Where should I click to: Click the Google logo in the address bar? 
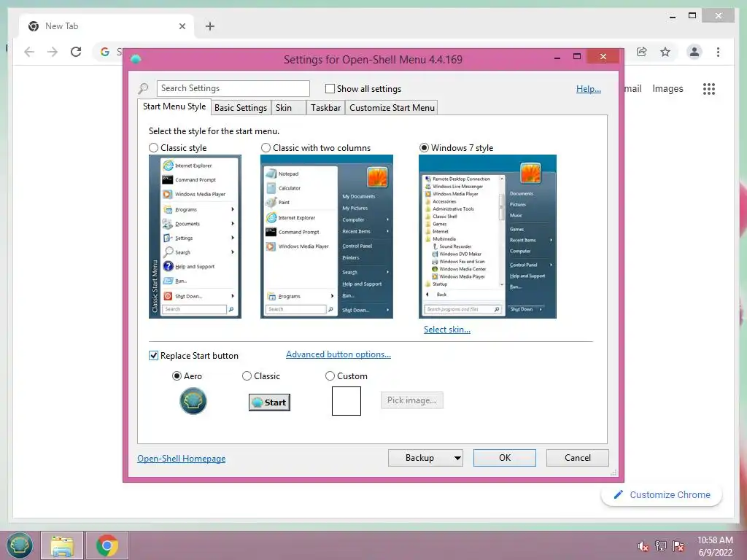105,52
